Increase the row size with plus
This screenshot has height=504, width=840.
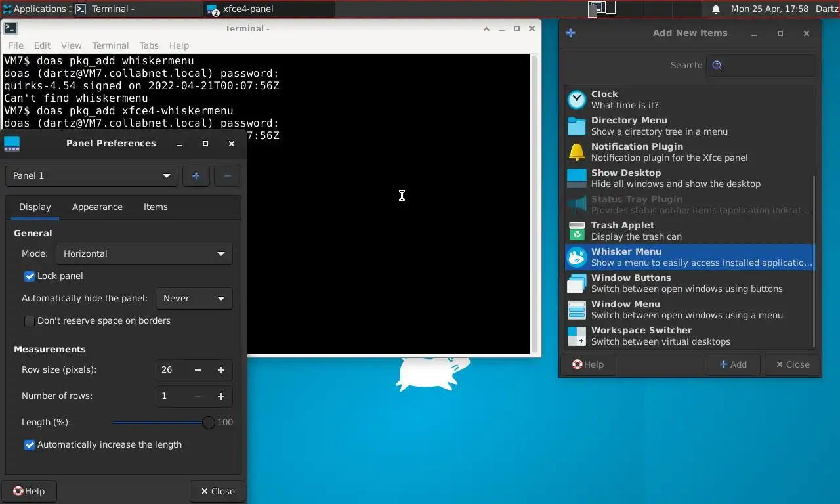(x=221, y=370)
